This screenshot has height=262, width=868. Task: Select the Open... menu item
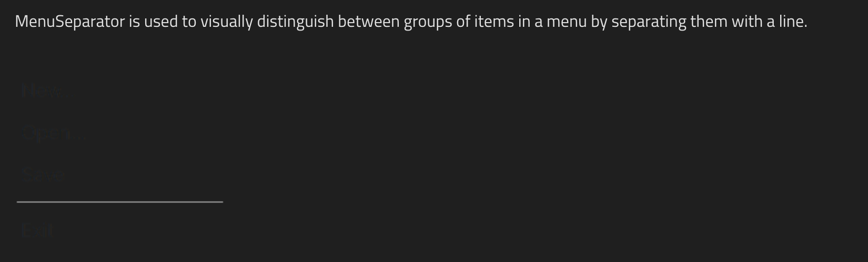click(x=54, y=134)
